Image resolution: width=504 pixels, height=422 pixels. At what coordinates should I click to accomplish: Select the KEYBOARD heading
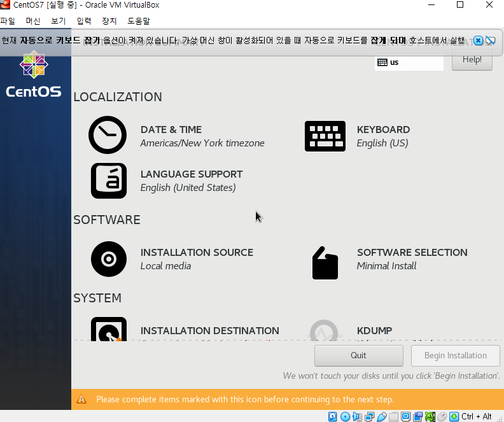coord(383,129)
